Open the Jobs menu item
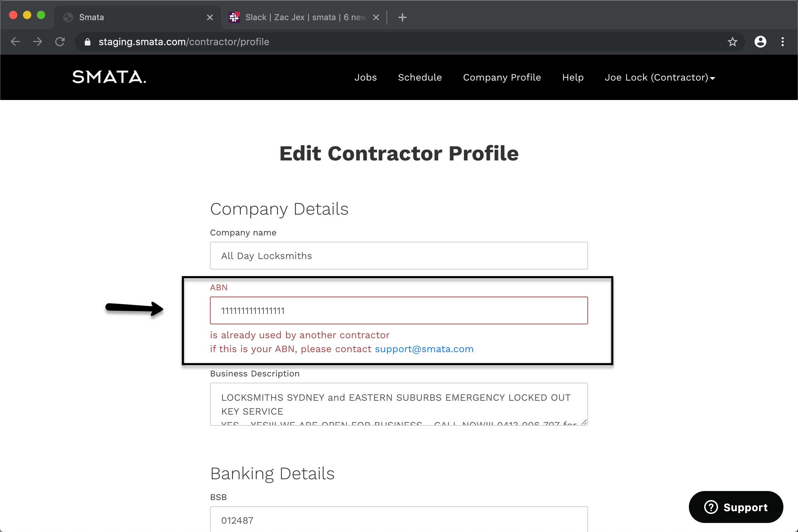The image size is (798, 532). point(366,77)
